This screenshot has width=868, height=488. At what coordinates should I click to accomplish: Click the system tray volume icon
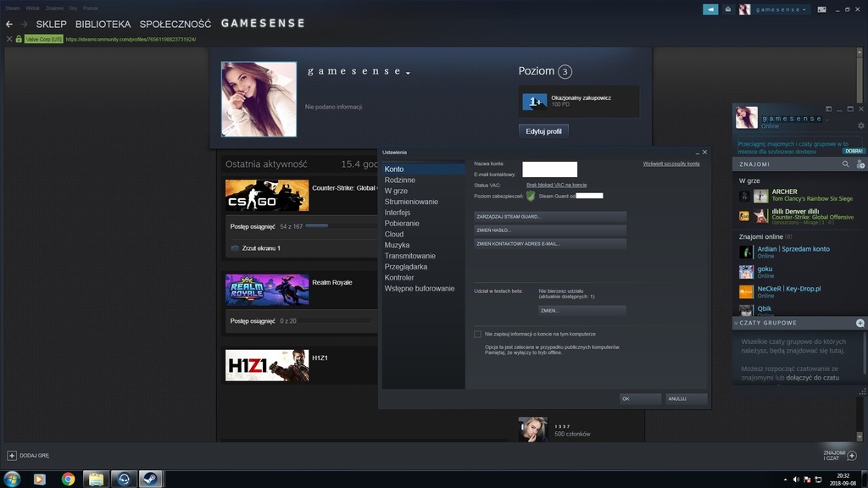pos(796,480)
